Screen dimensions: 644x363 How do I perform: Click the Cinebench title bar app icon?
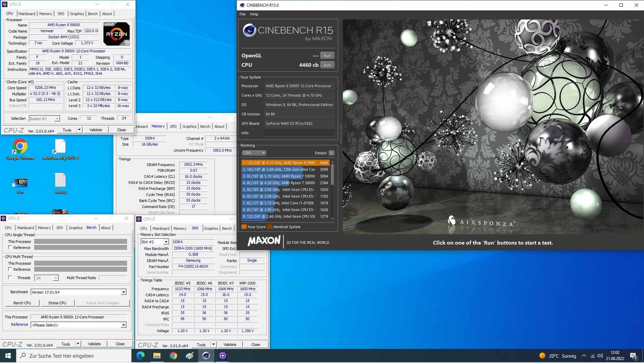242,5
